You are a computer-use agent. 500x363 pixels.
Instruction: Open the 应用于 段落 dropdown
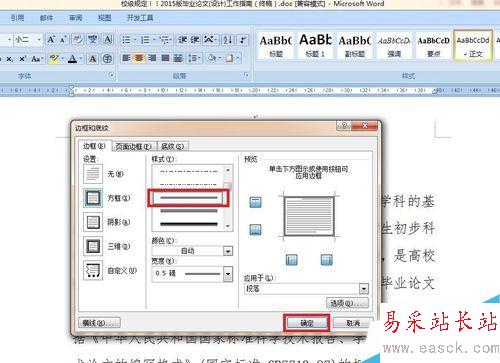tap(364, 288)
